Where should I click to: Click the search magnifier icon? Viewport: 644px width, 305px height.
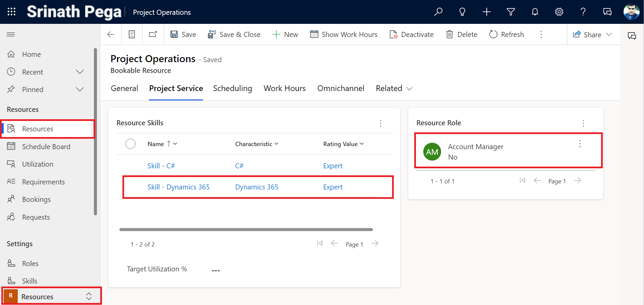[x=438, y=12]
